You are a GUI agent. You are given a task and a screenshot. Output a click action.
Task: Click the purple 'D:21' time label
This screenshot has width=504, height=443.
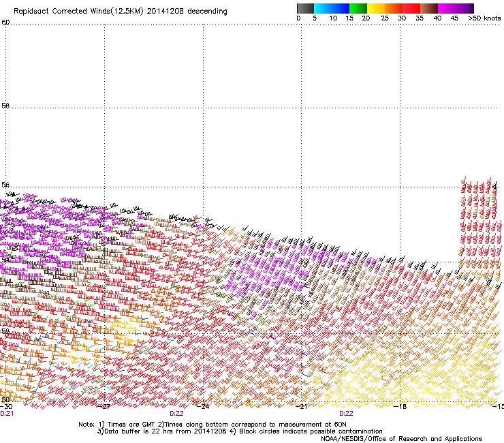(x=7, y=414)
